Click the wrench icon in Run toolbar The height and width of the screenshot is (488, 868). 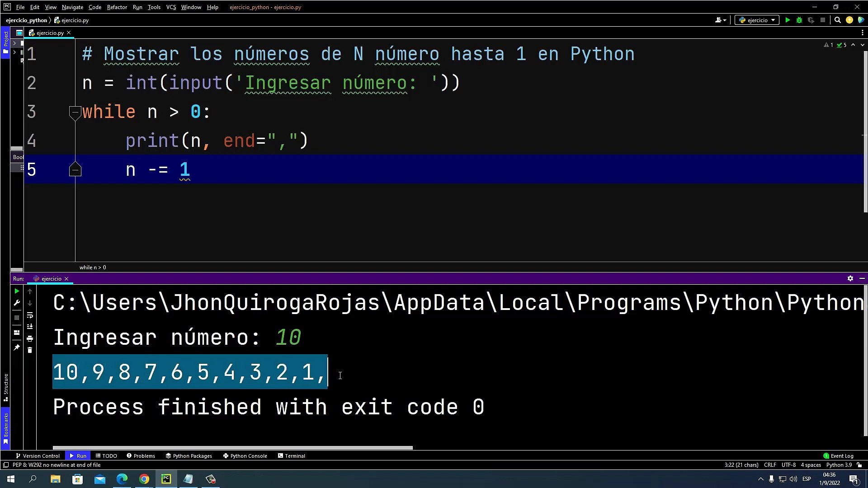click(x=17, y=303)
